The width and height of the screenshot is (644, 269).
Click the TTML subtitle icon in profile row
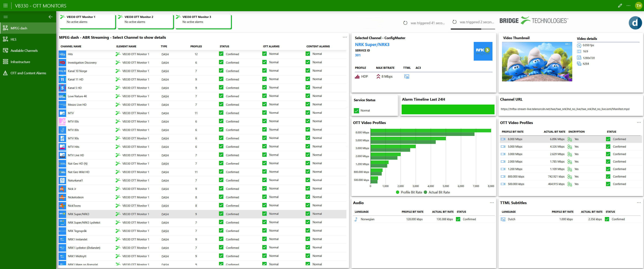coord(406,77)
